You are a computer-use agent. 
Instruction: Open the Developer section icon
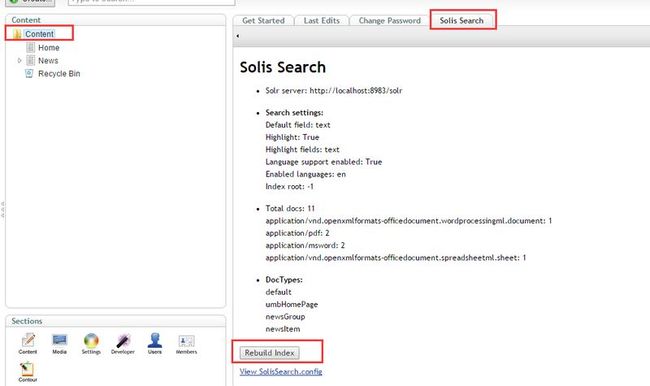click(123, 340)
